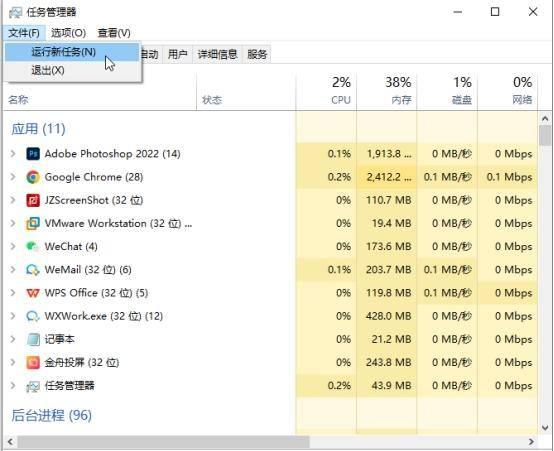Click the Google Chrome icon in process list

click(x=33, y=177)
